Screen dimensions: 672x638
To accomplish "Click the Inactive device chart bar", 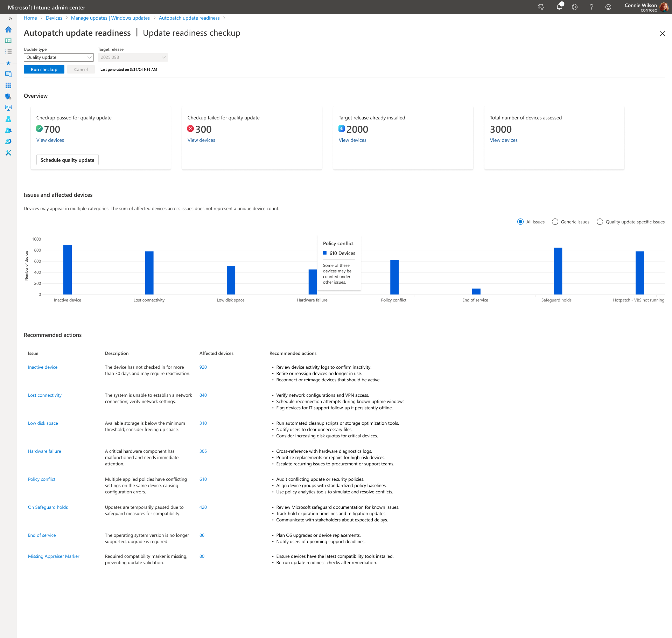I will [68, 270].
